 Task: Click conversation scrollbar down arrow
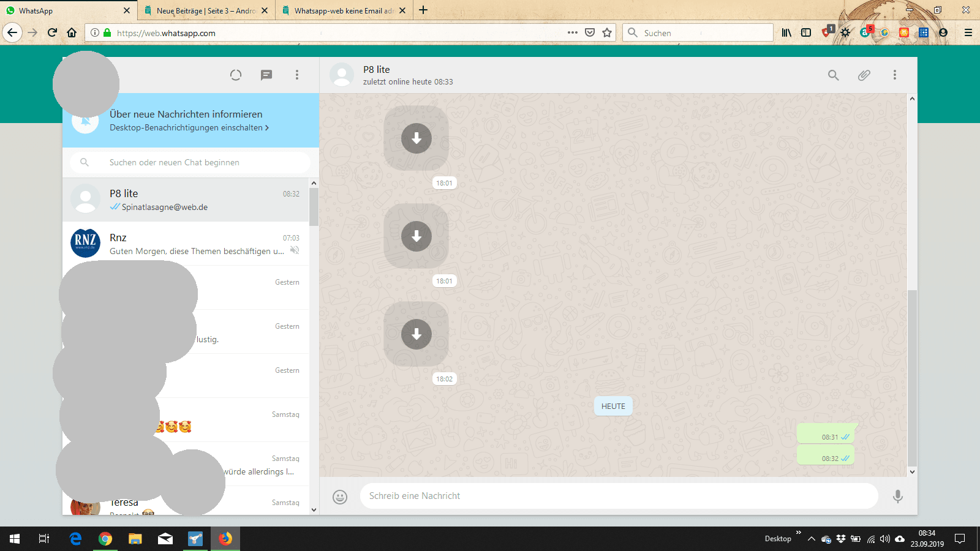(912, 472)
